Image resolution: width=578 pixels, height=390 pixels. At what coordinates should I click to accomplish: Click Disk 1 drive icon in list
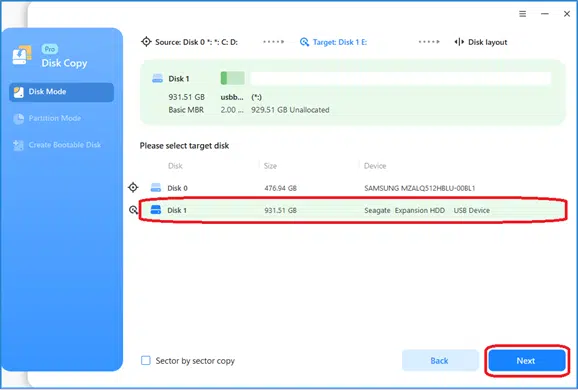(156, 210)
